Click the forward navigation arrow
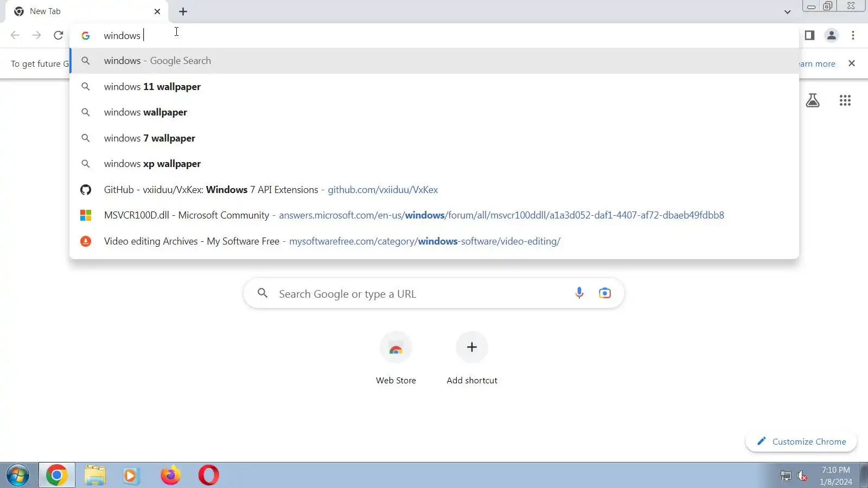The width and height of the screenshot is (868, 488). click(36, 35)
